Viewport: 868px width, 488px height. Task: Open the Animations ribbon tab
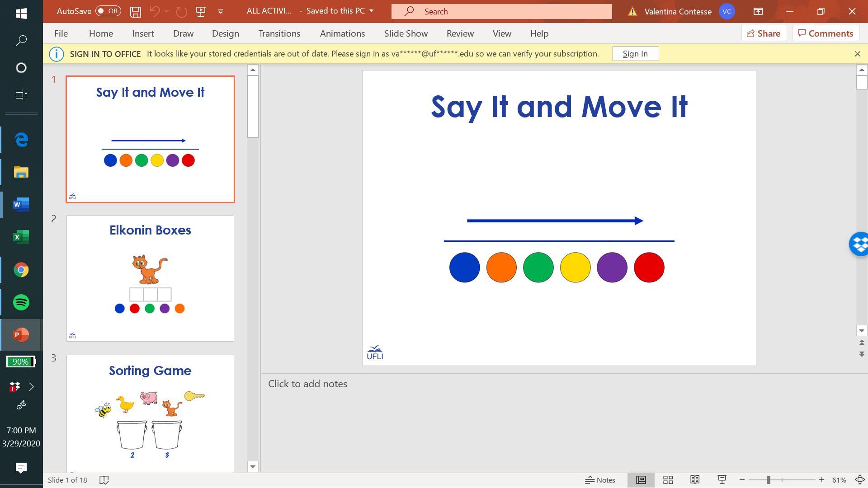[x=342, y=33]
